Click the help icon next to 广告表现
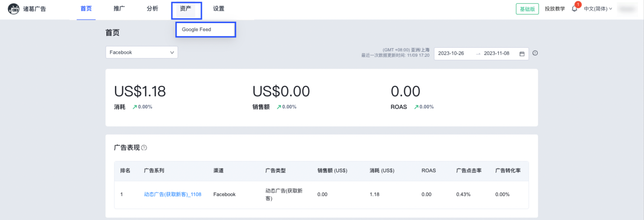The image size is (644, 220). (x=144, y=148)
